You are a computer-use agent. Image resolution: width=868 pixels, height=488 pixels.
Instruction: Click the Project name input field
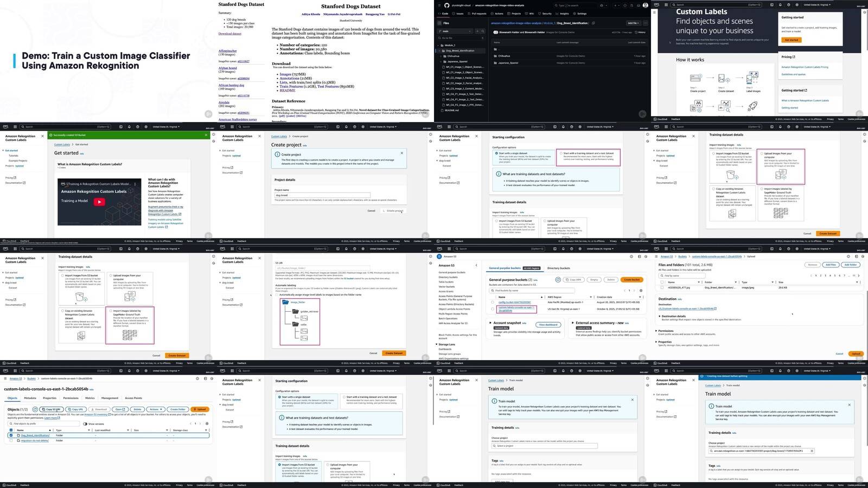(322, 195)
